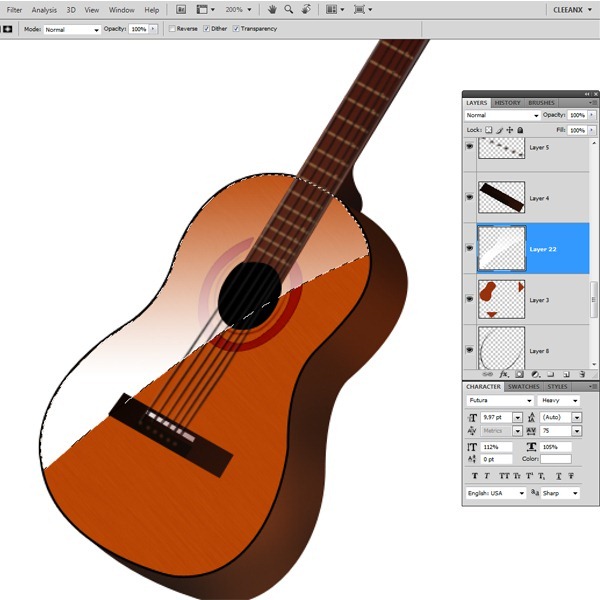
Task: Collapse the Layers panel group to icons
Action: point(587,94)
